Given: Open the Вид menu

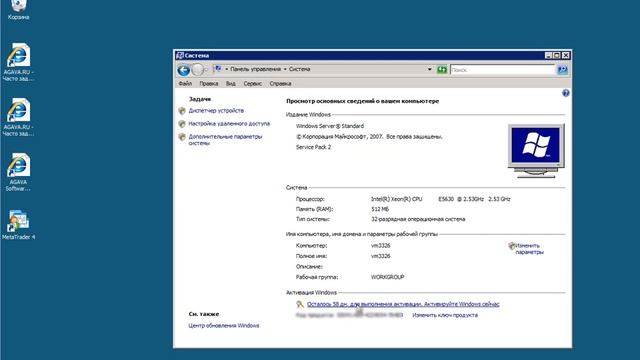Looking at the screenshot, I should pos(231,83).
